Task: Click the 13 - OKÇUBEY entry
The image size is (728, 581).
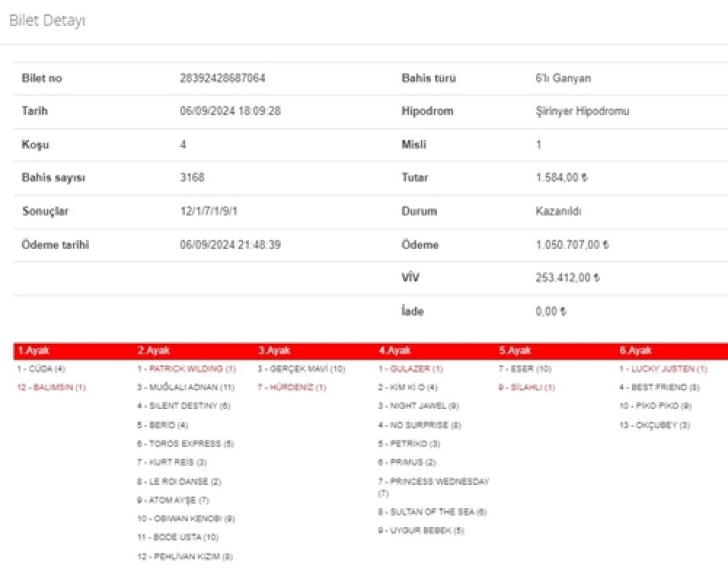Action: pyautogui.click(x=654, y=425)
